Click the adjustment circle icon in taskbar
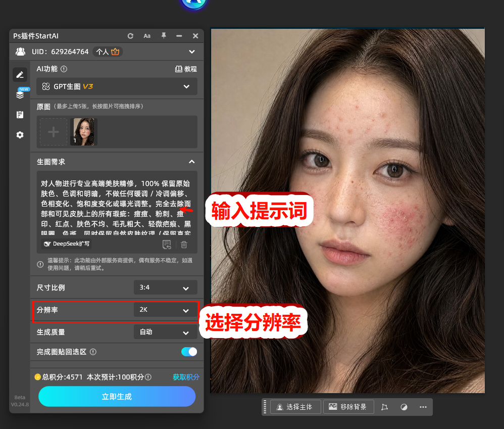 coord(404,407)
